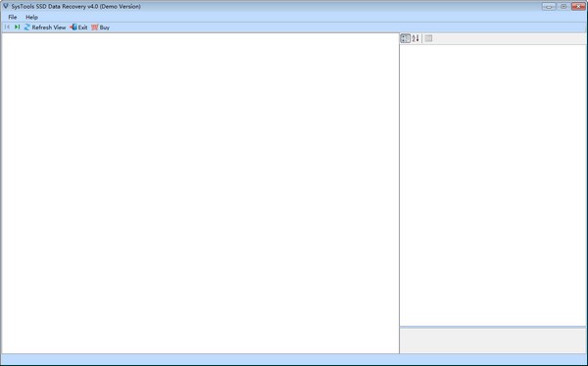Image resolution: width=588 pixels, height=366 pixels.
Task: Close the SSD Data Recovery window
Action: pos(578,6)
